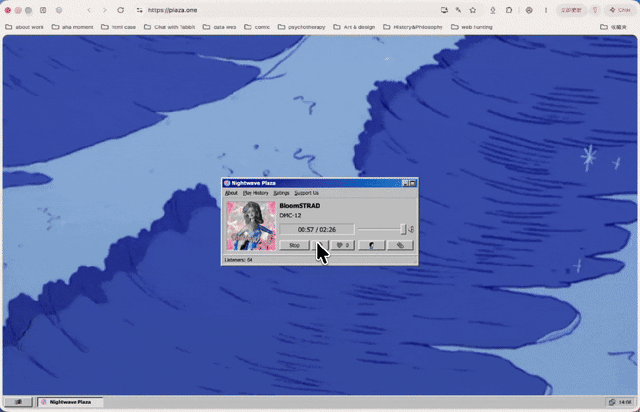The image size is (640, 412).
Task: Click the plaza.one address bar
Action: [x=286, y=10]
